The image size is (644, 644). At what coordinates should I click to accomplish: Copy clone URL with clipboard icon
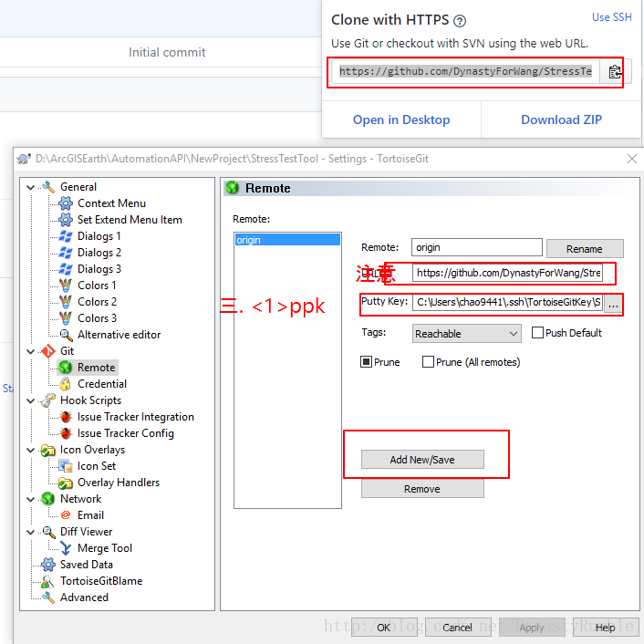click(615, 71)
